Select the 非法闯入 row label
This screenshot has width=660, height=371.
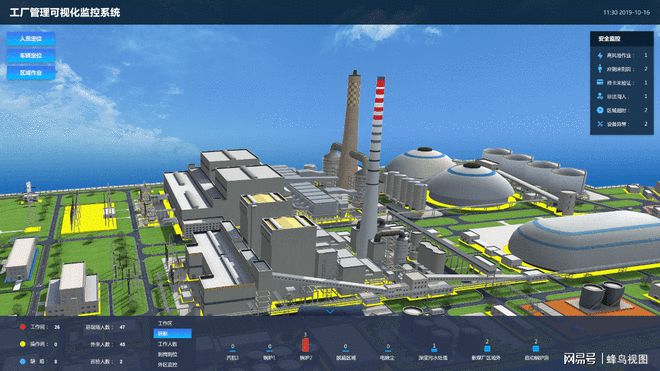tap(617, 96)
